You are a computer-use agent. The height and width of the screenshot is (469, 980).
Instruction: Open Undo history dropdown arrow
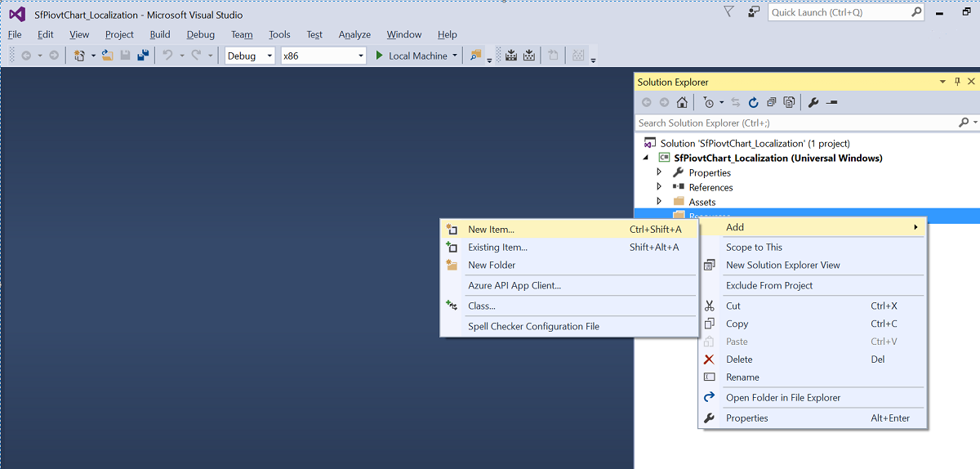tap(181, 56)
